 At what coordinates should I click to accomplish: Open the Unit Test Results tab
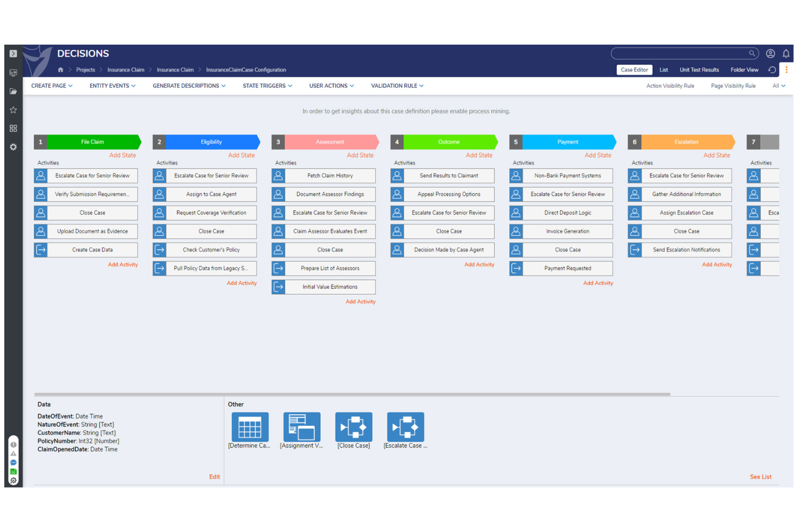699,70
